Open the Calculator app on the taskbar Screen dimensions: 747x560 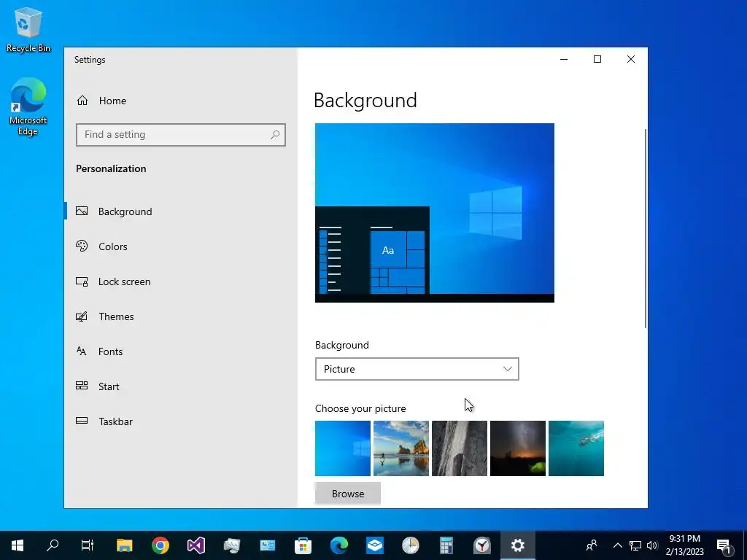click(446, 545)
